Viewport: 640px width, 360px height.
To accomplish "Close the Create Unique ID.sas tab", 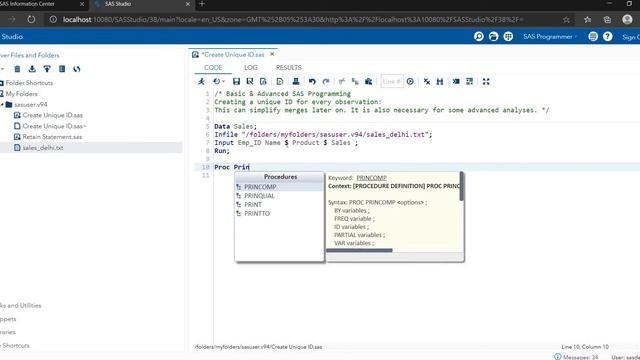I will click(272, 54).
